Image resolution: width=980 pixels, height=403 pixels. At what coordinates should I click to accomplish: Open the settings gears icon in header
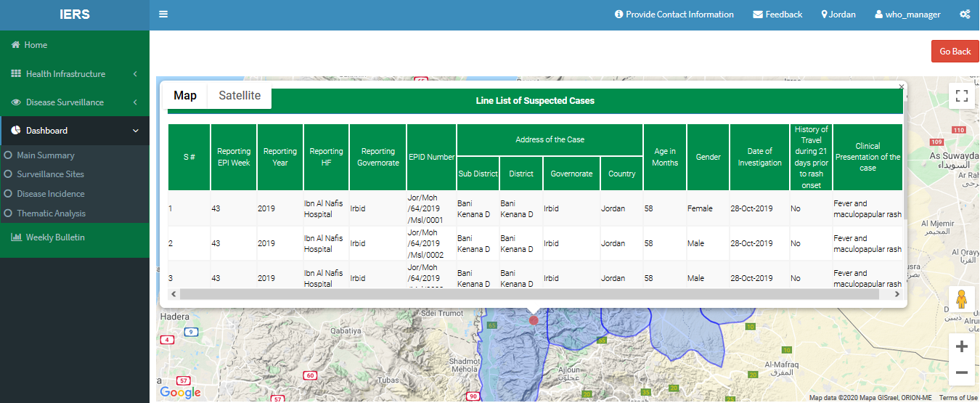coord(965,15)
